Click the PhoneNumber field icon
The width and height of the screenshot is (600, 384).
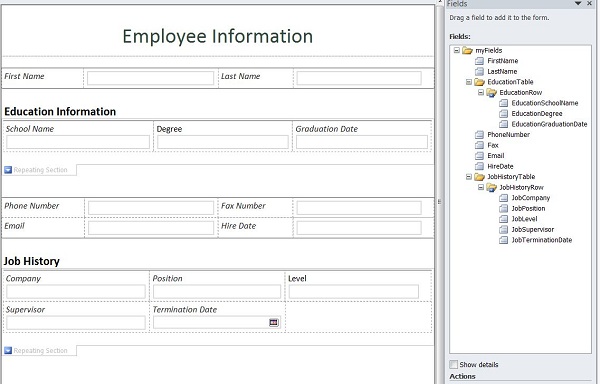pos(479,135)
